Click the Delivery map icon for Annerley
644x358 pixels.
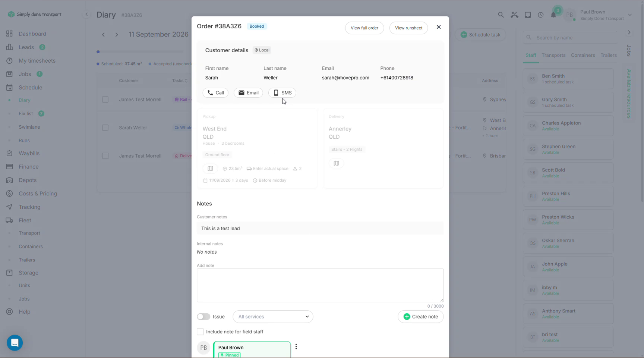[336, 163]
